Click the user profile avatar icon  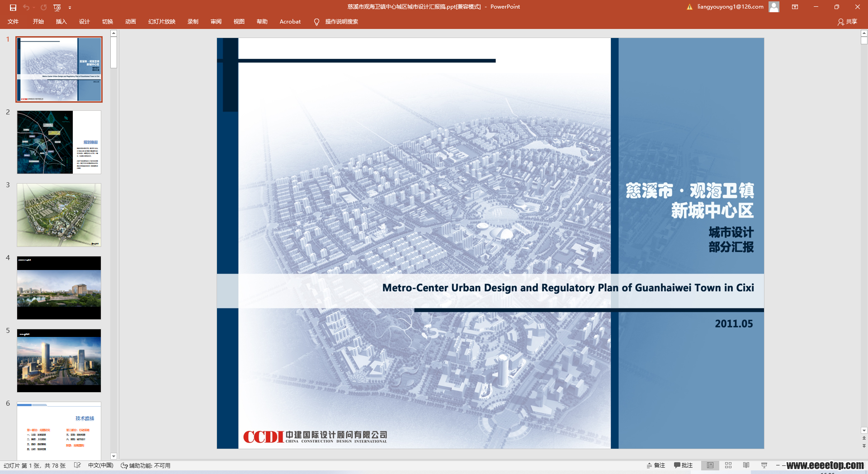click(x=774, y=7)
